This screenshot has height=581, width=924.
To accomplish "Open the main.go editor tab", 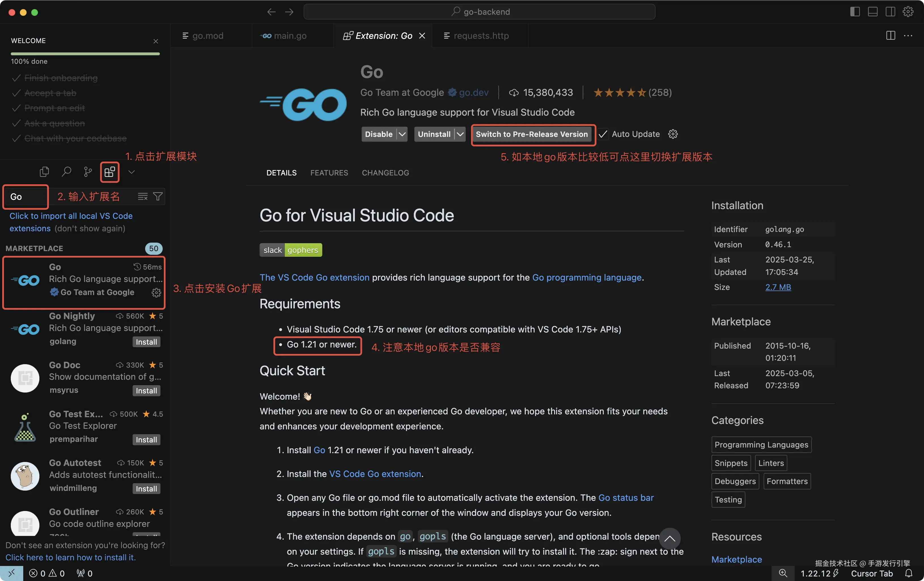I will 290,36.
